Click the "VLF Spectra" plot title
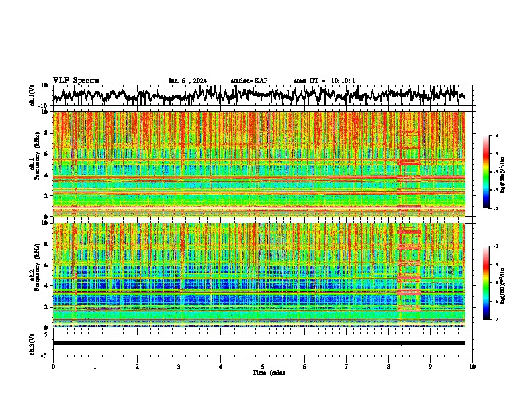The height and width of the screenshot is (411, 532). coord(76,81)
